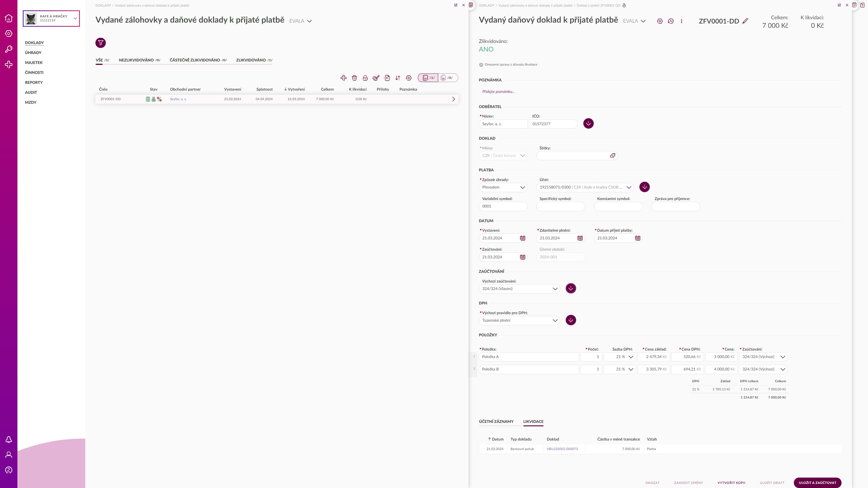Switch to the NEZLIKVIDOVÁNO tab
The width and height of the screenshot is (868, 488).
139,60
